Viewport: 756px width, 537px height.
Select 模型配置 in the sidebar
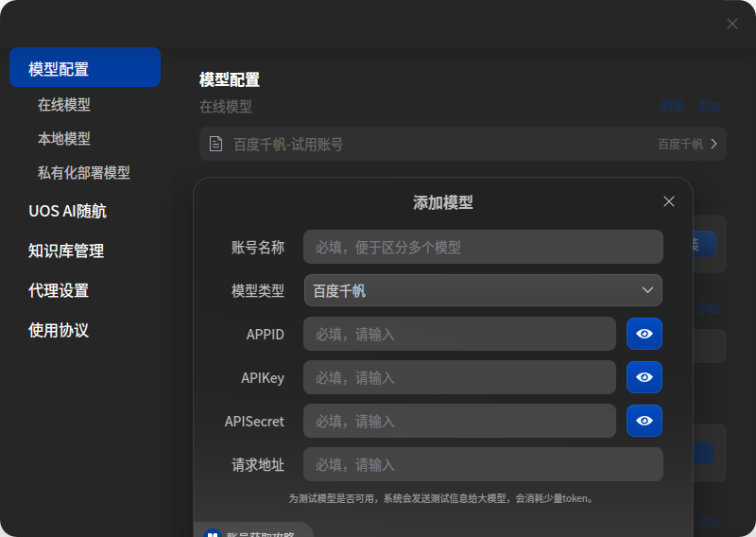85,67
